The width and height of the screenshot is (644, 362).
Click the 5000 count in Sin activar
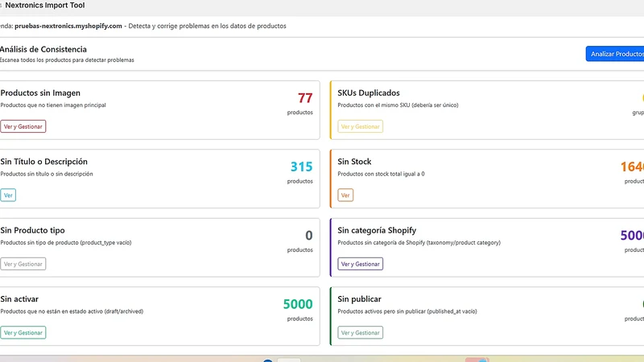click(298, 304)
